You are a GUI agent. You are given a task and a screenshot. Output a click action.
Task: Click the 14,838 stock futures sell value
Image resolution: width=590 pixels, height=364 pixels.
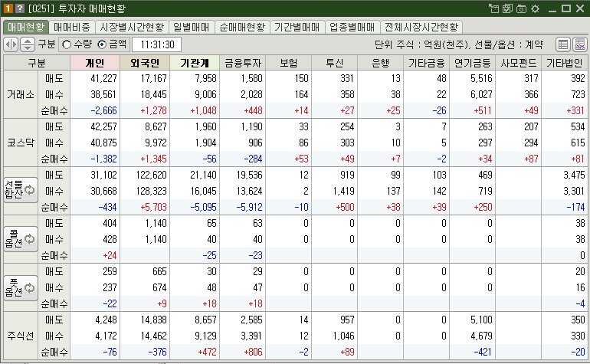[153, 320]
